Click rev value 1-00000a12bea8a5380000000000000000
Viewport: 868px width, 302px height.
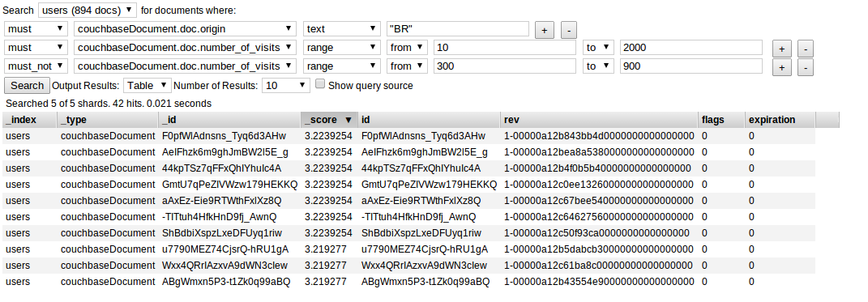click(599, 152)
